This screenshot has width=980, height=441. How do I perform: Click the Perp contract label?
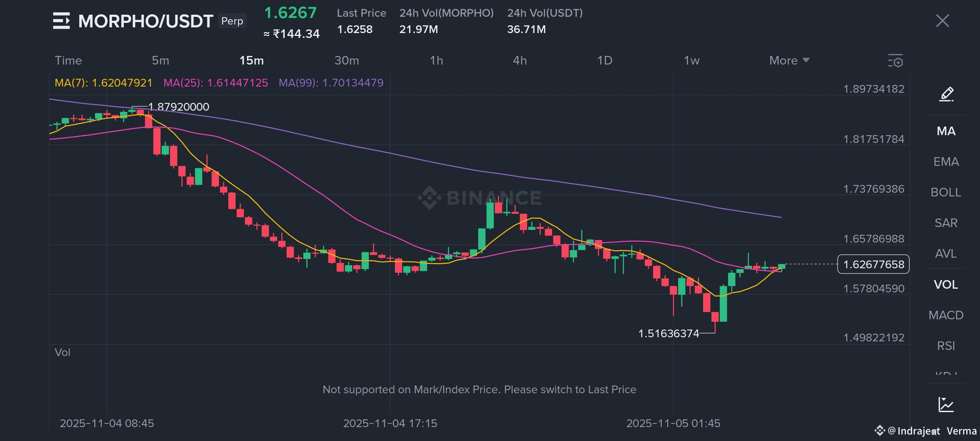(232, 21)
